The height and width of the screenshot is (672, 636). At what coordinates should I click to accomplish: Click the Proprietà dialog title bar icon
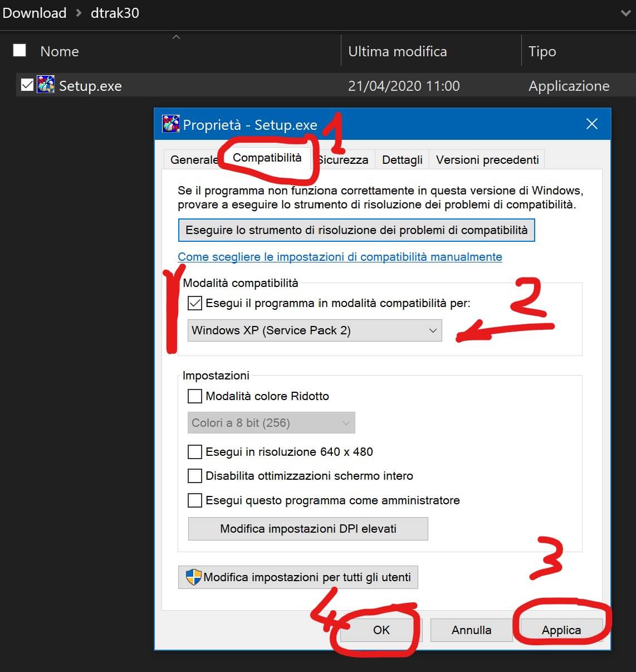(x=171, y=124)
